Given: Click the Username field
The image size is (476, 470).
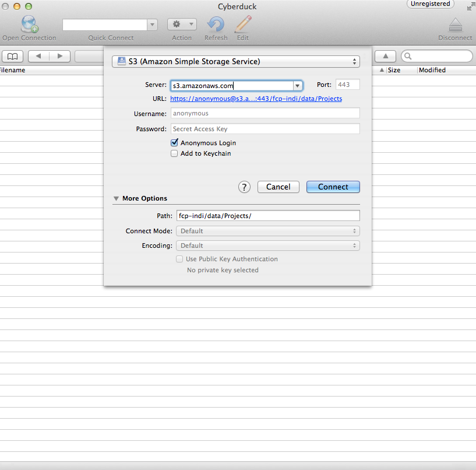Looking at the screenshot, I should (x=265, y=113).
